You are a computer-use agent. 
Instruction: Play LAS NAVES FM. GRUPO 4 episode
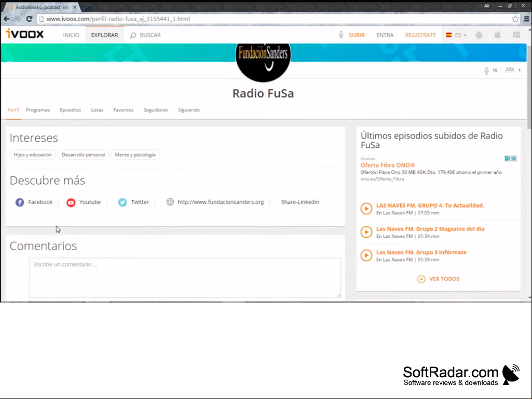(x=366, y=209)
